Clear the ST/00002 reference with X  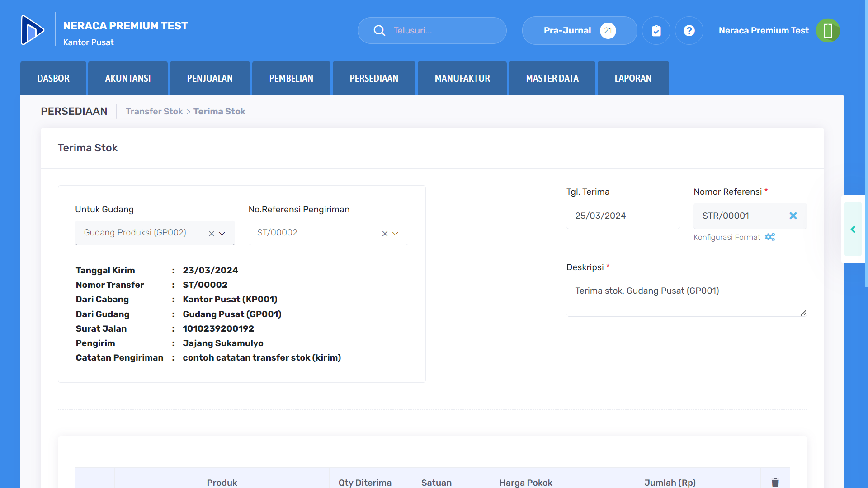385,234
